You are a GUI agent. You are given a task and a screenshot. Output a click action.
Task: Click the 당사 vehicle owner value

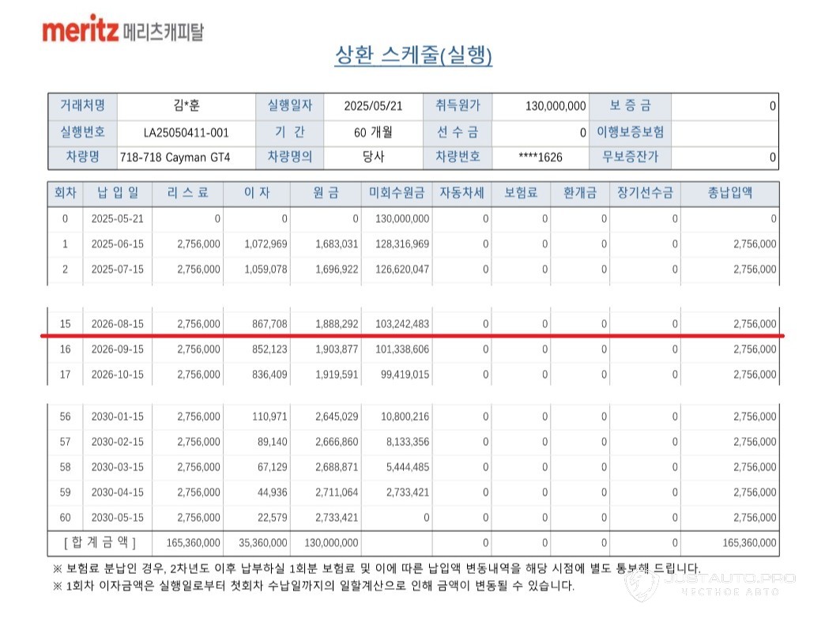(x=373, y=157)
